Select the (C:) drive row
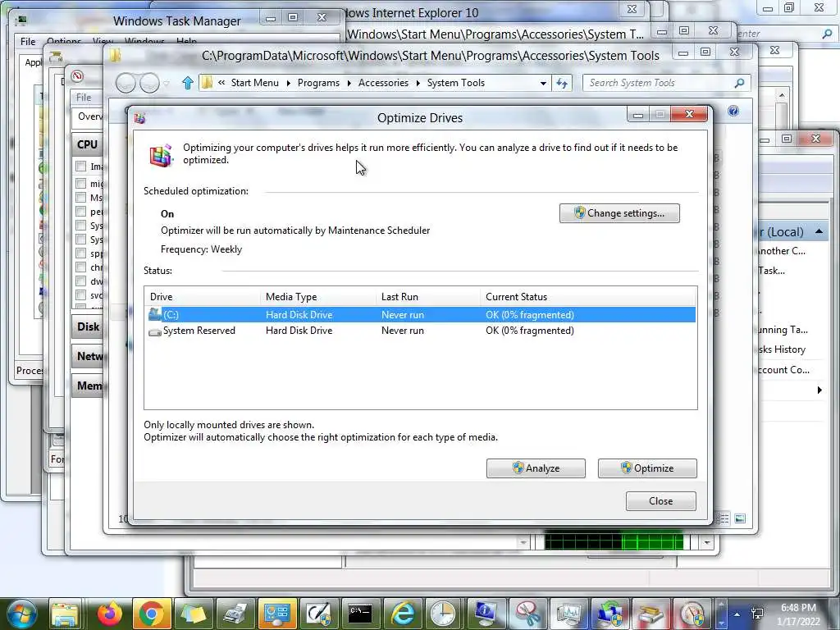The height and width of the screenshot is (630, 840). (421, 314)
